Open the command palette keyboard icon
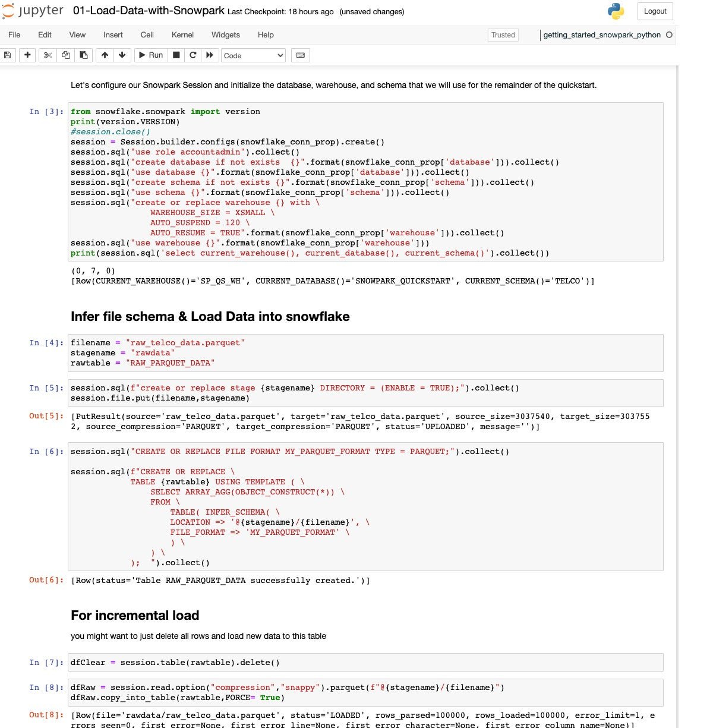The height and width of the screenshot is (728, 713). tap(301, 55)
